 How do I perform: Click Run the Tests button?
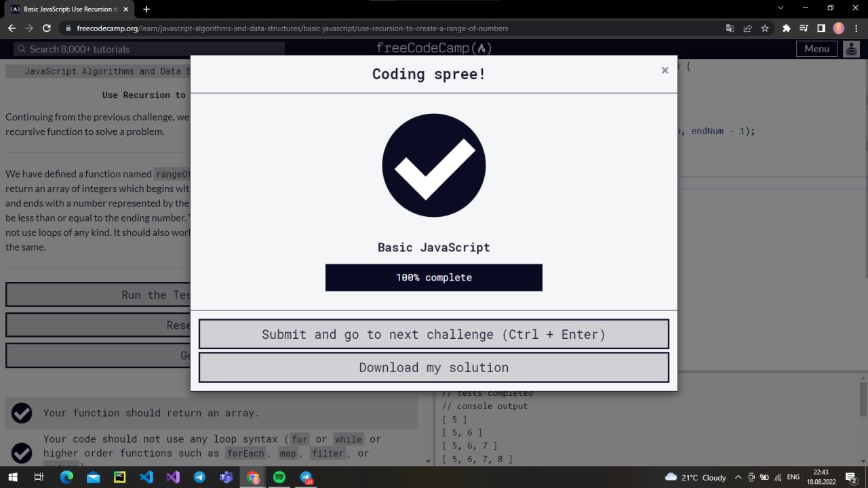pyautogui.click(x=98, y=295)
